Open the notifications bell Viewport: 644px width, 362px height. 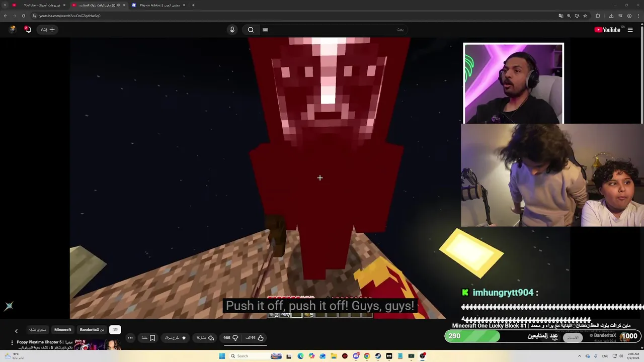click(x=28, y=30)
